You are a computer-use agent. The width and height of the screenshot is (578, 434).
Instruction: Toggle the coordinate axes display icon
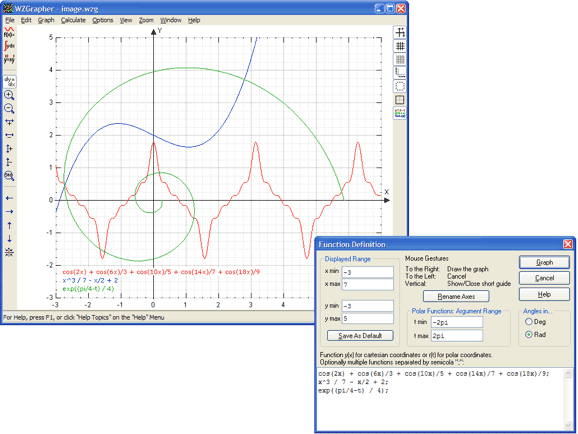pos(400,32)
